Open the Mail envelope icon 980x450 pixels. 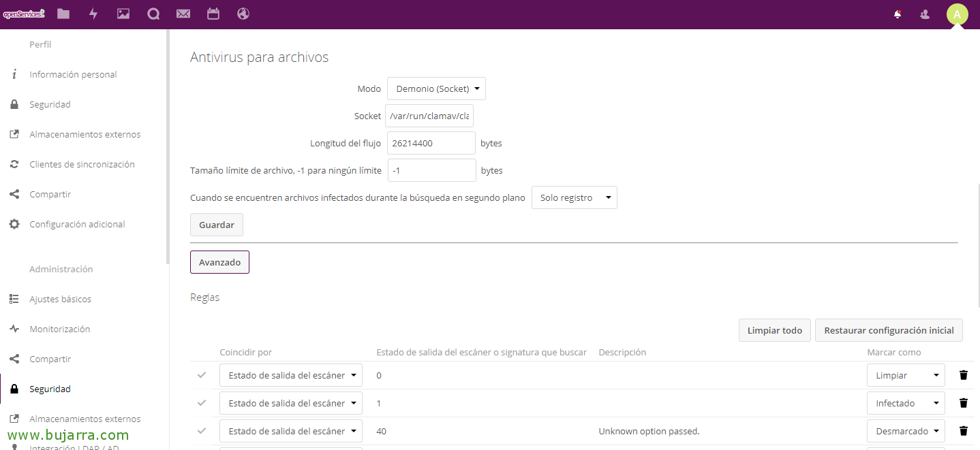(x=183, y=14)
